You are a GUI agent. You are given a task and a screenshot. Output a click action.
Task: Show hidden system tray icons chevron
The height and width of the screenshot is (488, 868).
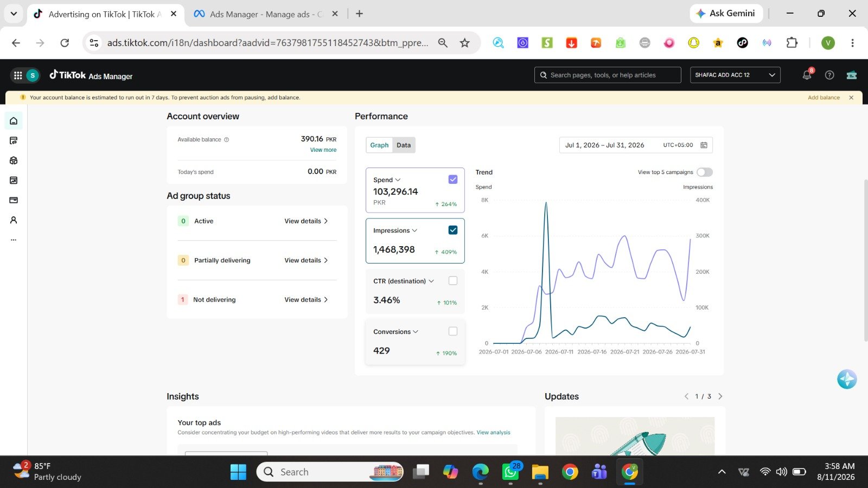point(722,472)
